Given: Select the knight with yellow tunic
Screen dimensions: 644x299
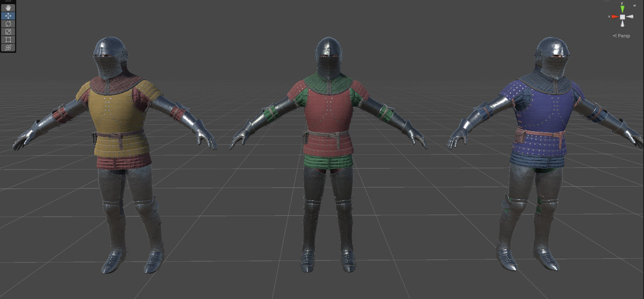Looking at the screenshot, I should pyautogui.click(x=115, y=156).
